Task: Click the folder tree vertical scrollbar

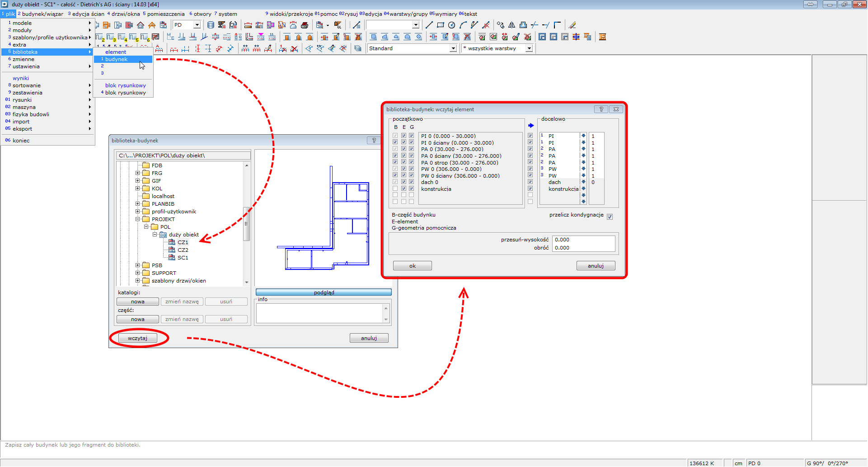Action: [247, 224]
